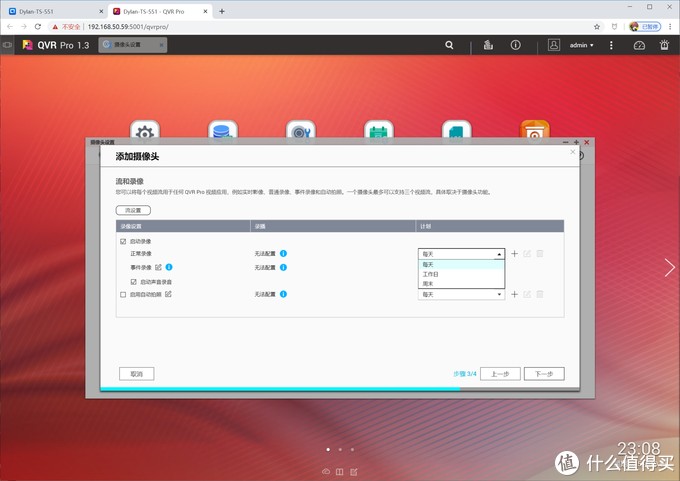Toggle the 启动声音录音 checkbox

(x=134, y=281)
